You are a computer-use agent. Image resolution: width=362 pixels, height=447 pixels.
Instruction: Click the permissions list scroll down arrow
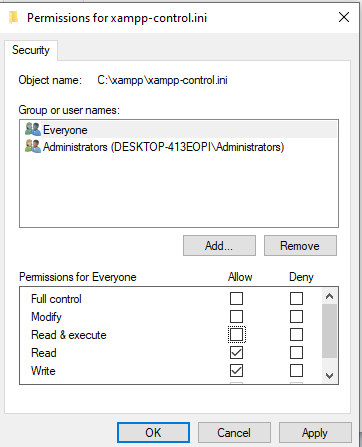tap(330, 376)
